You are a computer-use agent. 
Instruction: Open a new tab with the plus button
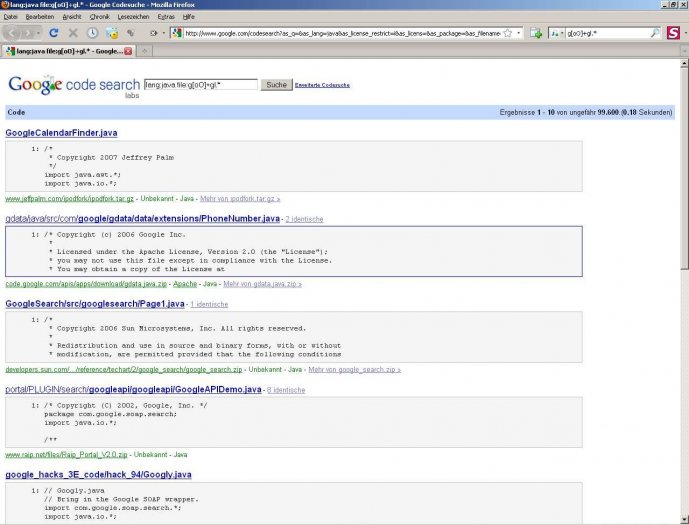tap(144, 51)
